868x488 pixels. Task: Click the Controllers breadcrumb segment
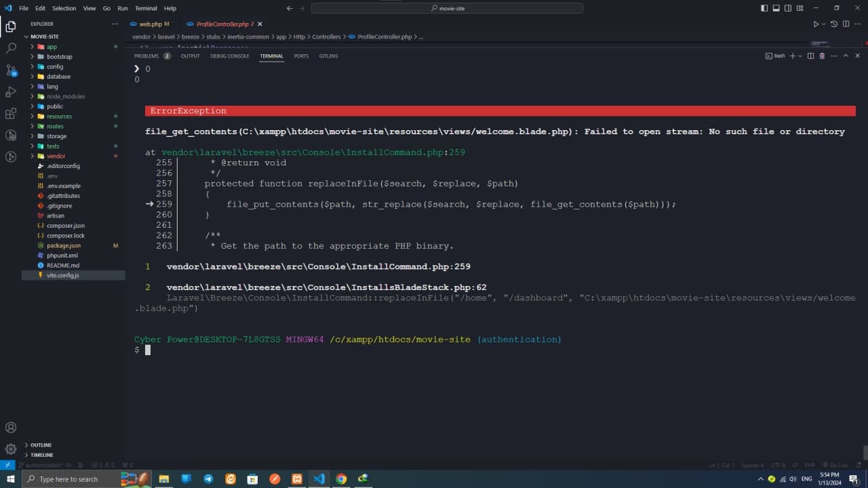coord(326,37)
